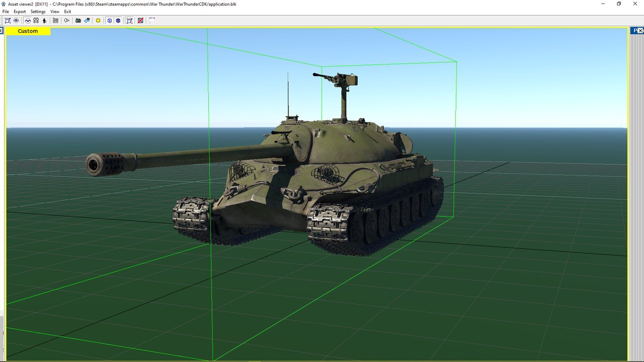Screen dimensions: 644x362
Task: Click the red crossed-out square icon
Action: (140, 21)
